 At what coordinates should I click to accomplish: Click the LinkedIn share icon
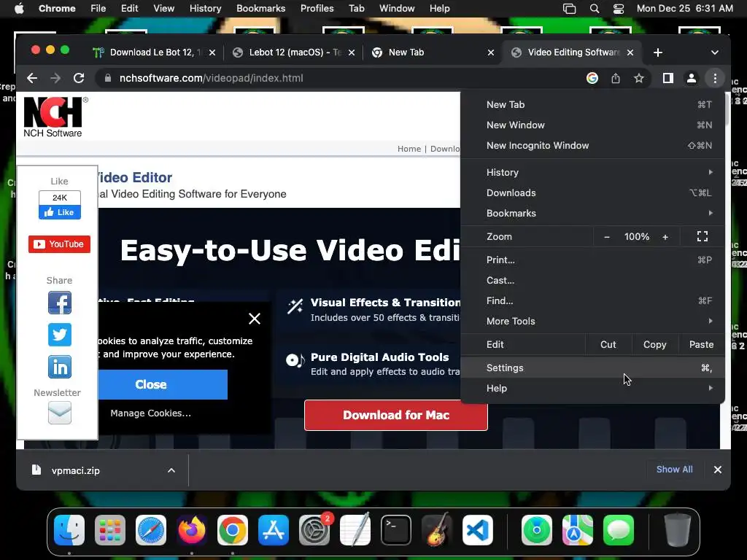[x=60, y=367]
